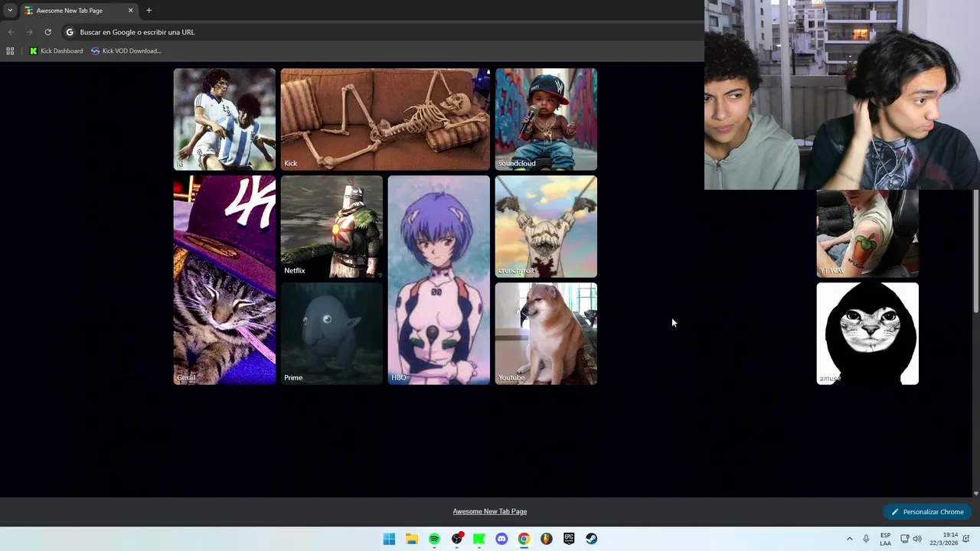
Task: Open the clock and date flyout
Action: pyautogui.click(x=944, y=539)
